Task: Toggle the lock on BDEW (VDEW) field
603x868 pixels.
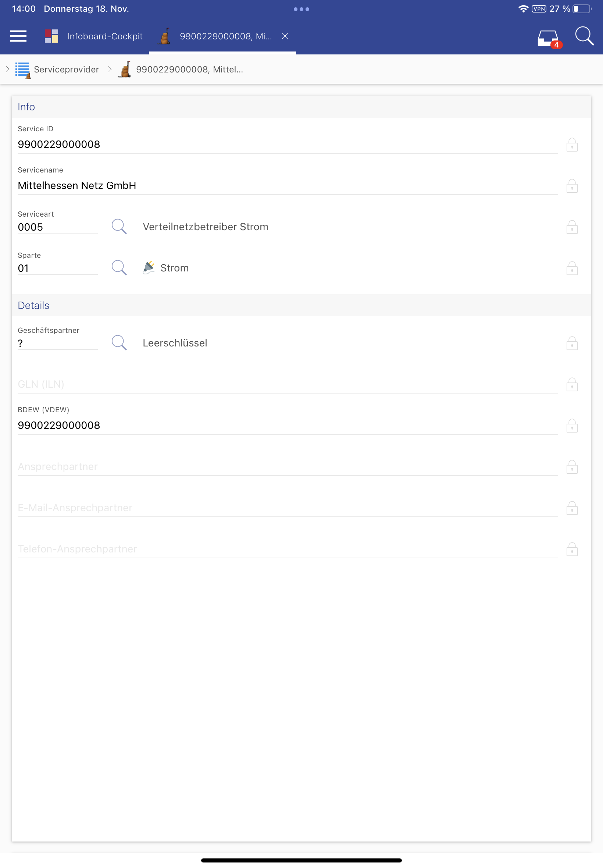Action: coord(572,426)
